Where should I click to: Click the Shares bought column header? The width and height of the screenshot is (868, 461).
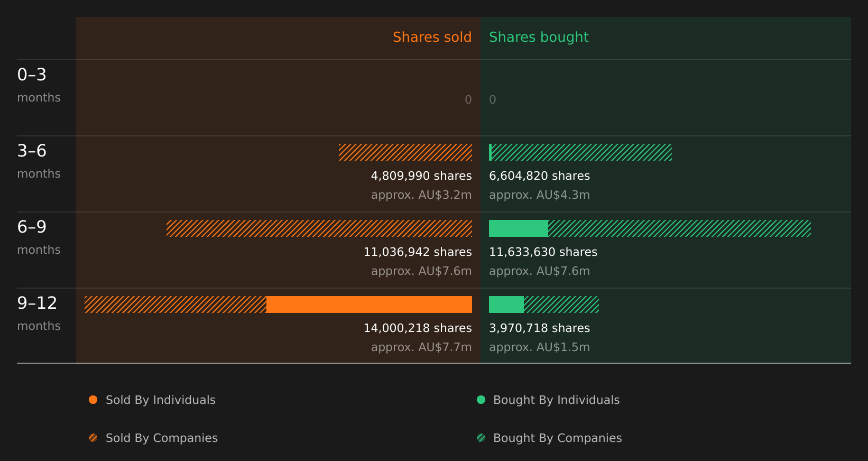click(x=539, y=37)
